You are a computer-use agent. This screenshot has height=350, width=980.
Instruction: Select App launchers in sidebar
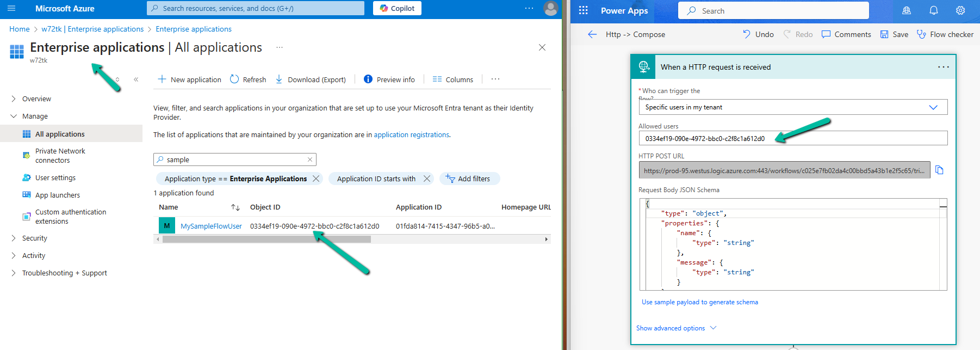coord(57,195)
